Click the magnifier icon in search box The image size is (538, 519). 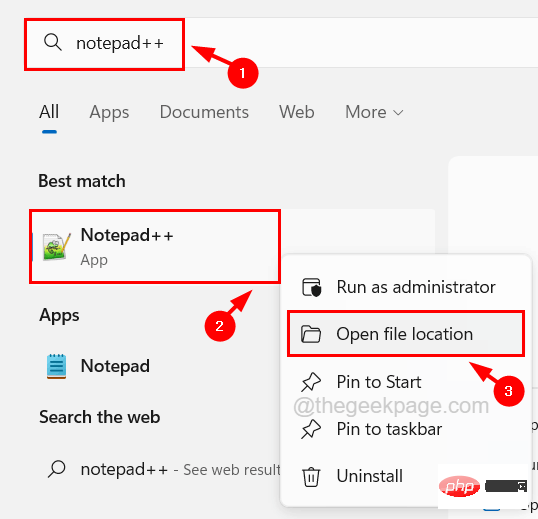click(x=53, y=43)
